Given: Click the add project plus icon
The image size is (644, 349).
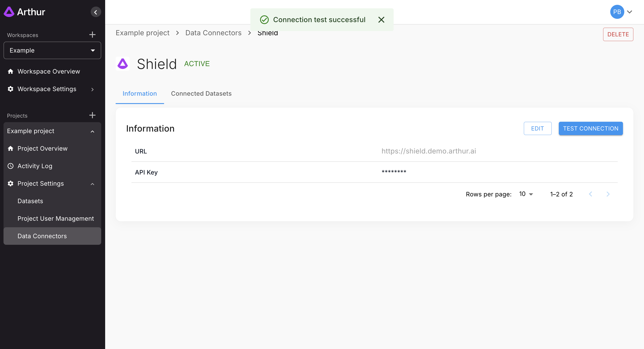Looking at the screenshot, I should [92, 115].
